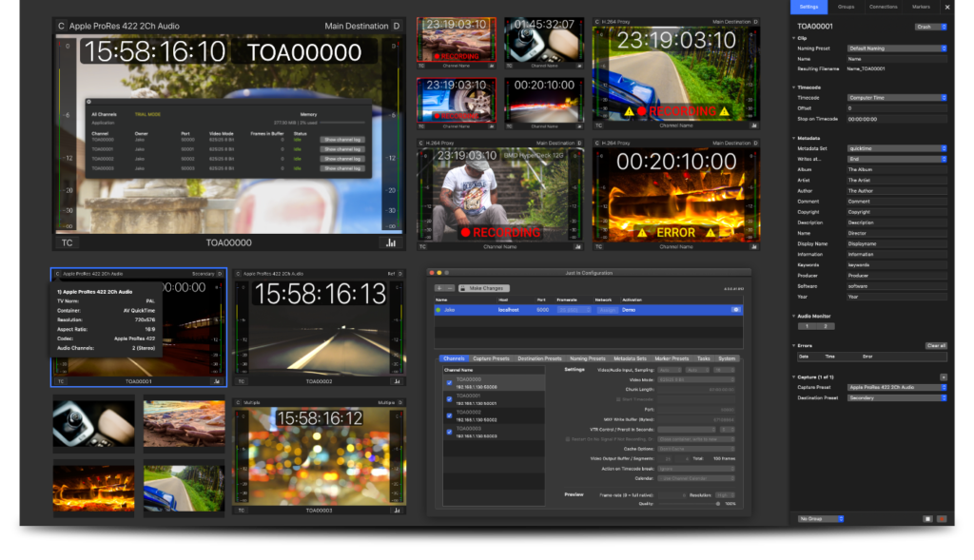The width and height of the screenshot is (974, 560).
Task: Open the Crash dropdown beside TOA00001
Action: pyautogui.click(x=930, y=27)
